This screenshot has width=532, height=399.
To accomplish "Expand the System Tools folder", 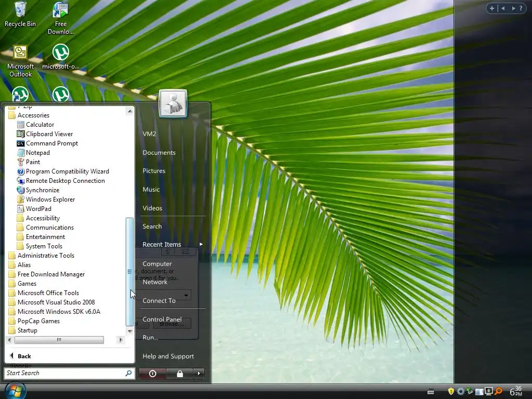I will [x=39, y=246].
